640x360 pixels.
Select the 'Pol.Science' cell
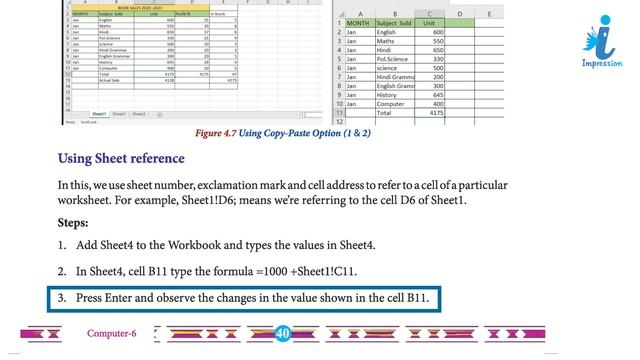point(395,59)
